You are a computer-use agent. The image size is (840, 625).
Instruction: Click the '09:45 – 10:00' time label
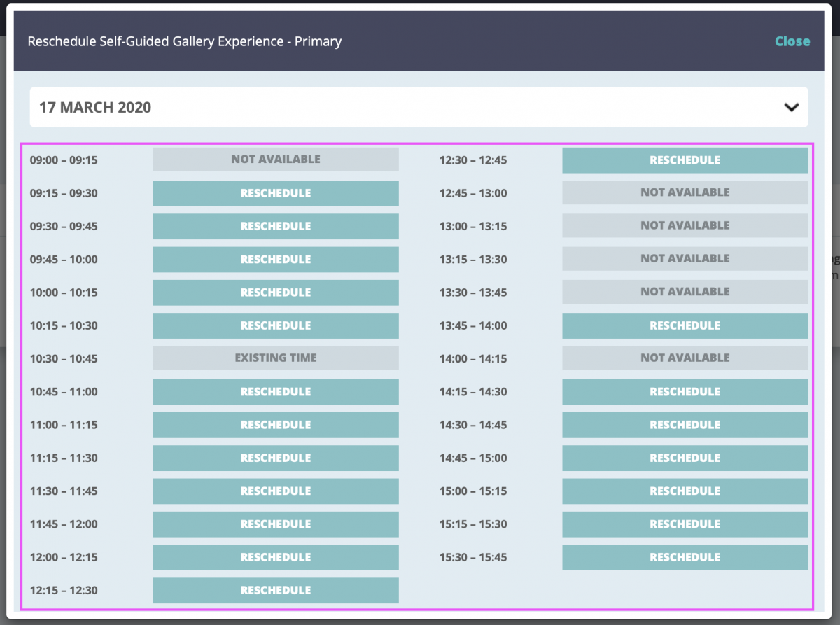(64, 260)
